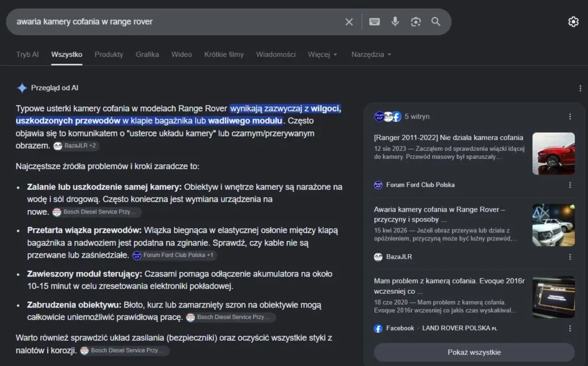Click 'Najczęstsze źródła problemów i kroki zaradcze to:' line

(x=107, y=166)
